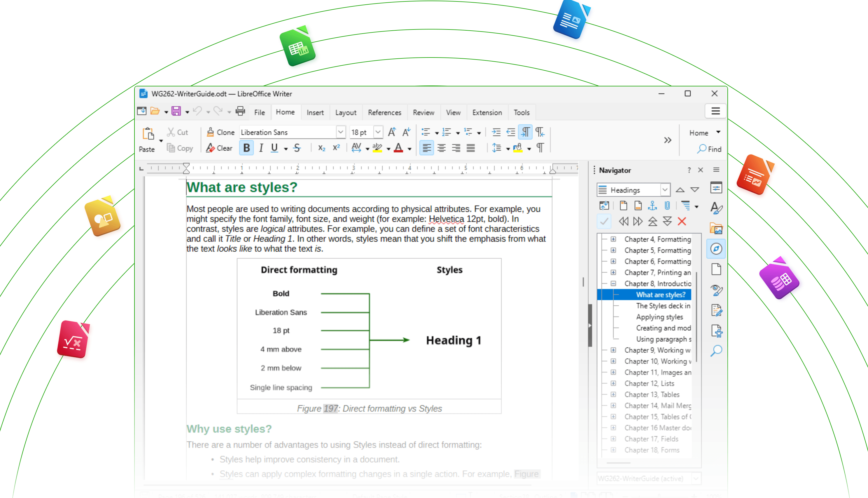Open font color dropdown arrow
Image resolution: width=868 pixels, height=498 pixels.
pos(409,149)
